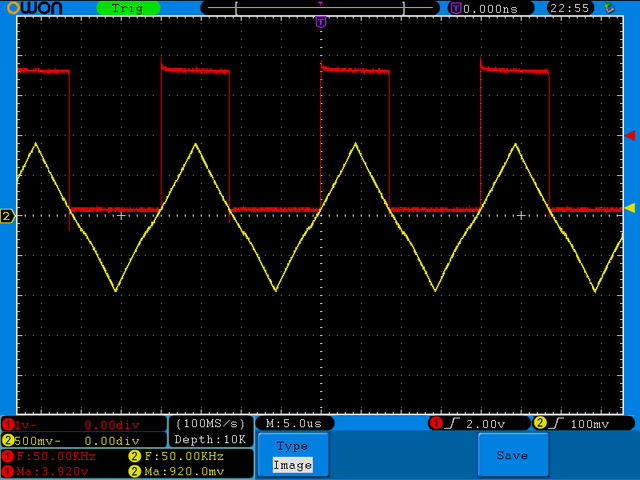The image size is (640, 480).
Task: Click the channel 1 rising-edge trigger icon
Action: click(x=452, y=424)
